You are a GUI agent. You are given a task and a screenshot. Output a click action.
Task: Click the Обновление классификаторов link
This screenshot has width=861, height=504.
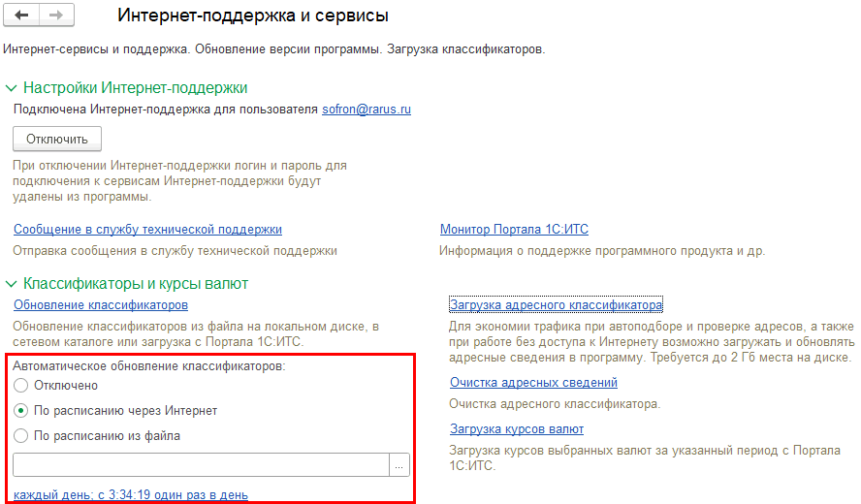pos(100,305)
